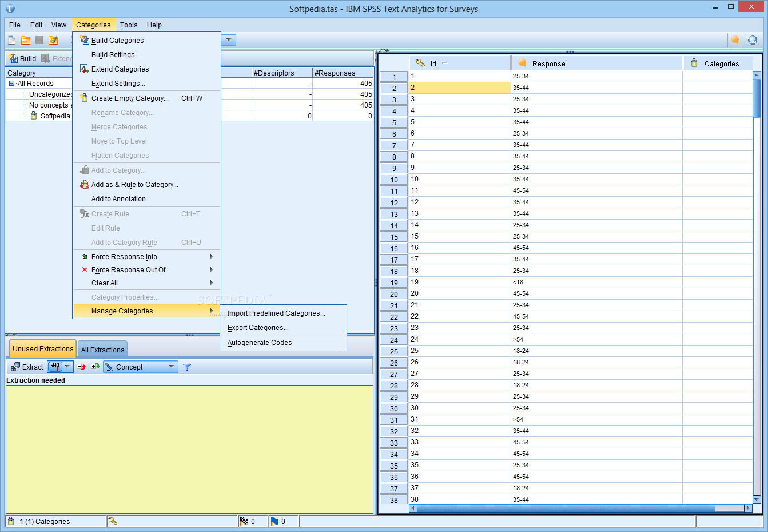Open the toolbar dropdown arrow right of the Categories menu
This screenshot has height=532, width=768.
click(x=229, y=40)
